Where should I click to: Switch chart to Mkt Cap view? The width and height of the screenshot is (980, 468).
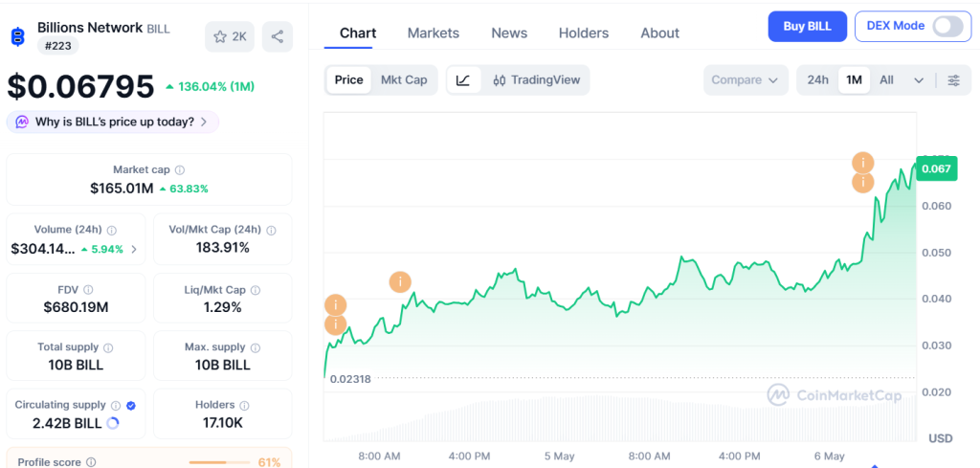404,80
